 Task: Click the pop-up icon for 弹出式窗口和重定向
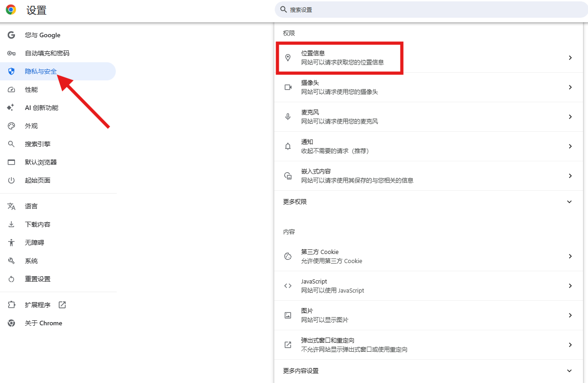(x=288, y=345)
